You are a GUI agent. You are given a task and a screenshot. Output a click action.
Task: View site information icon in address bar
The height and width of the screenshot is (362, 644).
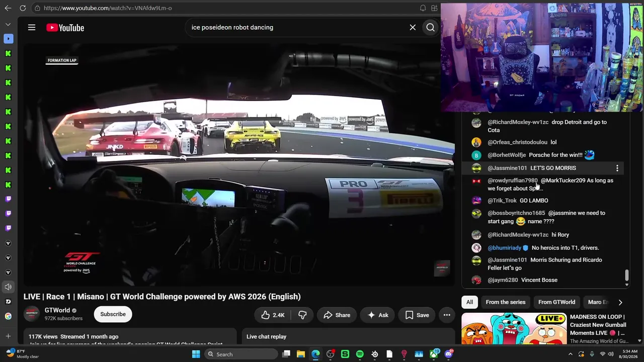pyautogui.click(x=37, y=8)
